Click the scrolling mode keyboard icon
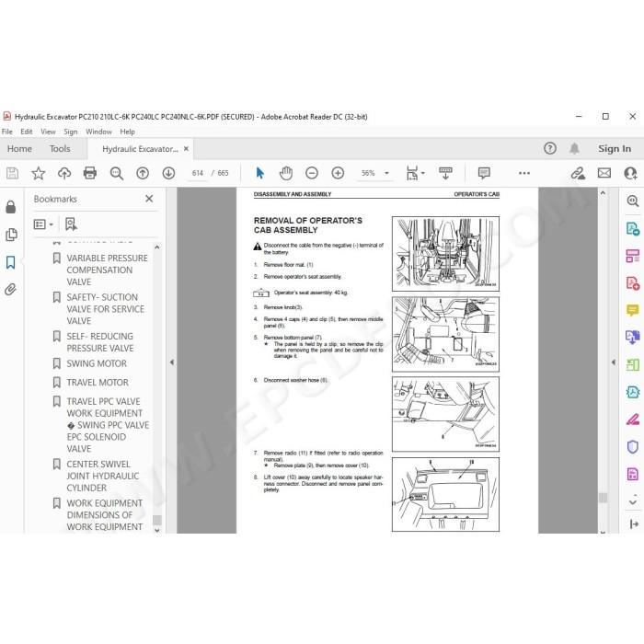 click(445, 173)
